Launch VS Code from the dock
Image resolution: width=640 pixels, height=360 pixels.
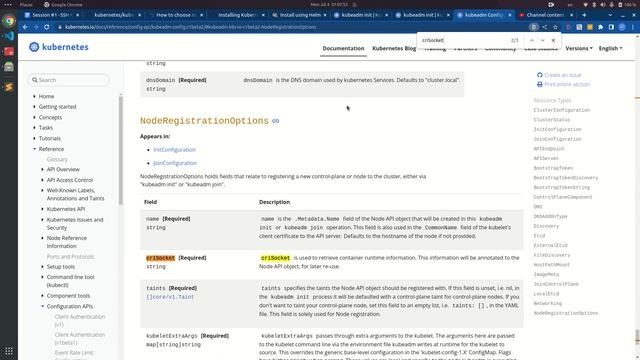pos(9,36)
